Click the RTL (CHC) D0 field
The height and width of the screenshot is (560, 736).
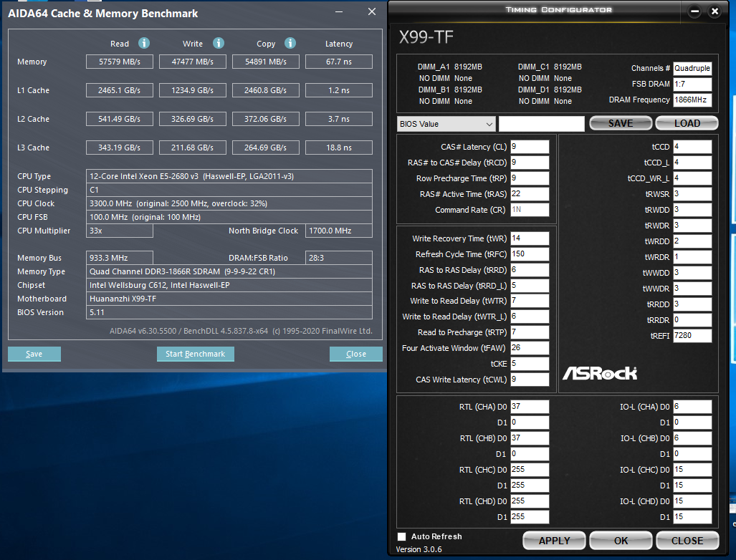point(530,470)
